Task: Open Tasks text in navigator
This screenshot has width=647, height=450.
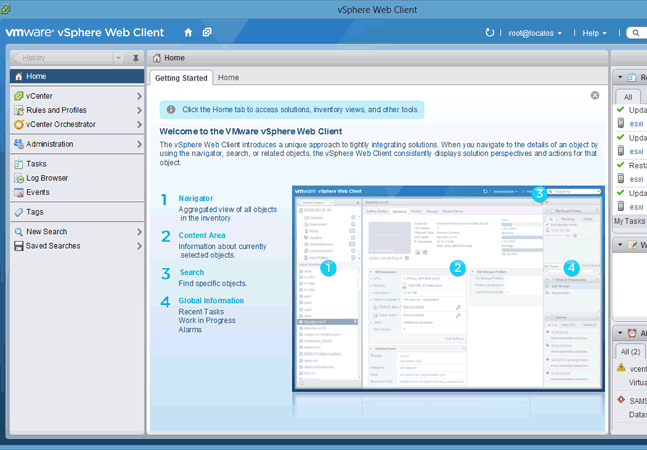Action: [36, 164]
